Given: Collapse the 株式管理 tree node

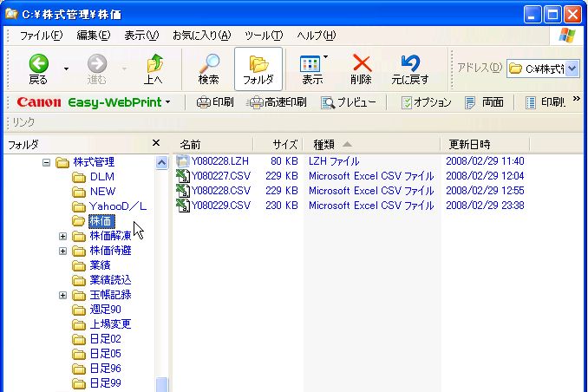Looking at the screenshot, I should point(46,162).
